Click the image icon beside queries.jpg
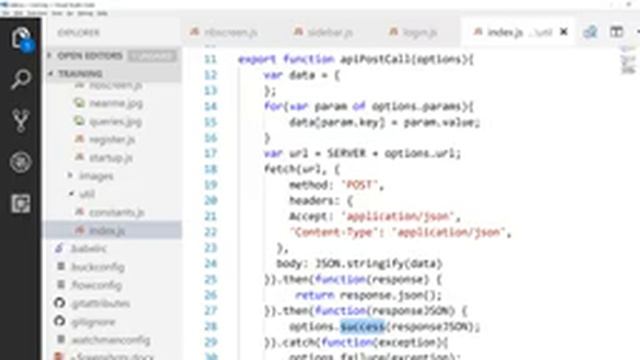The image size is (640, 360). point(79,121)
